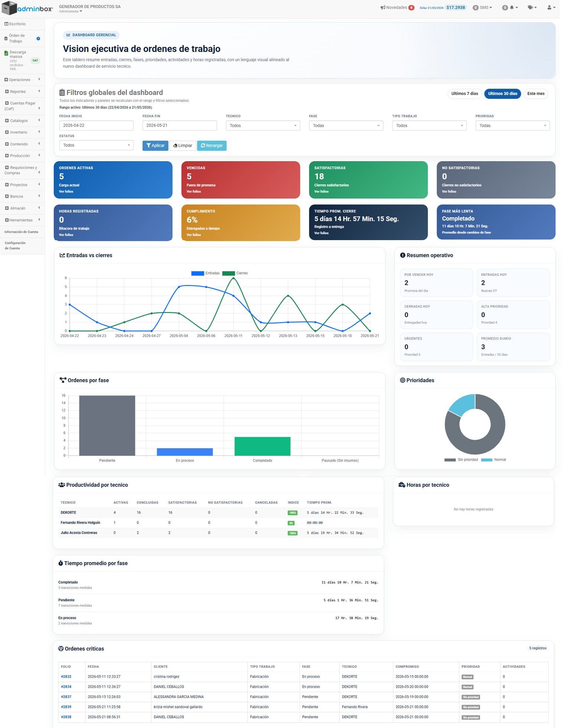The width and height of the screenshot is (566, 728).
Task: Select the Este mes range
Action: coord(536,94)
